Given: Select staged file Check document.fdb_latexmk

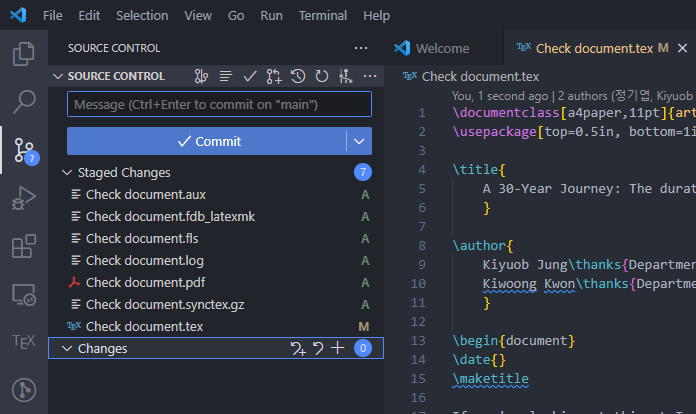Looking at the screenshot, I should (216, 217).
